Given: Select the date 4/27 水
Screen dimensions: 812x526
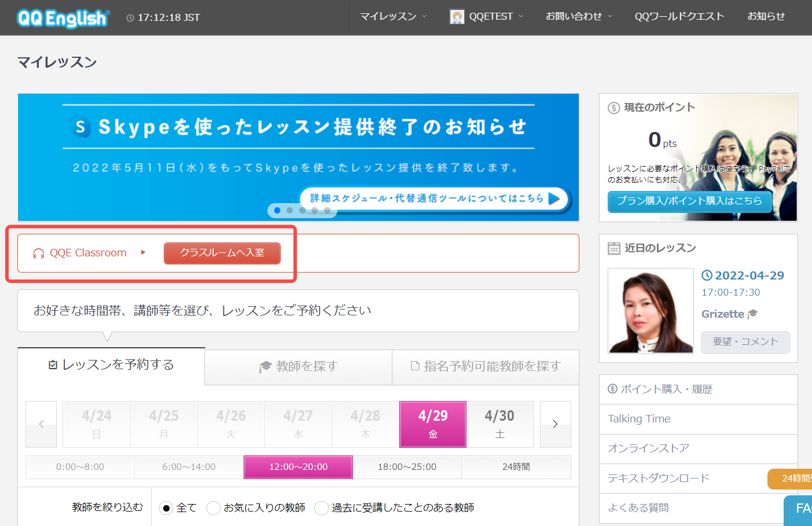Looking at the screenshot, I should [298, 424].
